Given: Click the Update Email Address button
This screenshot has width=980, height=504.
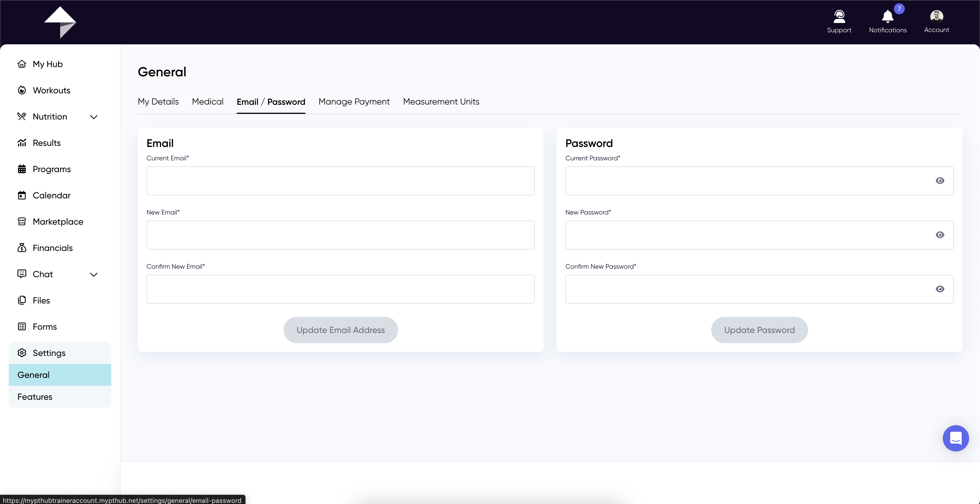Looking at the screenshot, I should tap(340, 330).
